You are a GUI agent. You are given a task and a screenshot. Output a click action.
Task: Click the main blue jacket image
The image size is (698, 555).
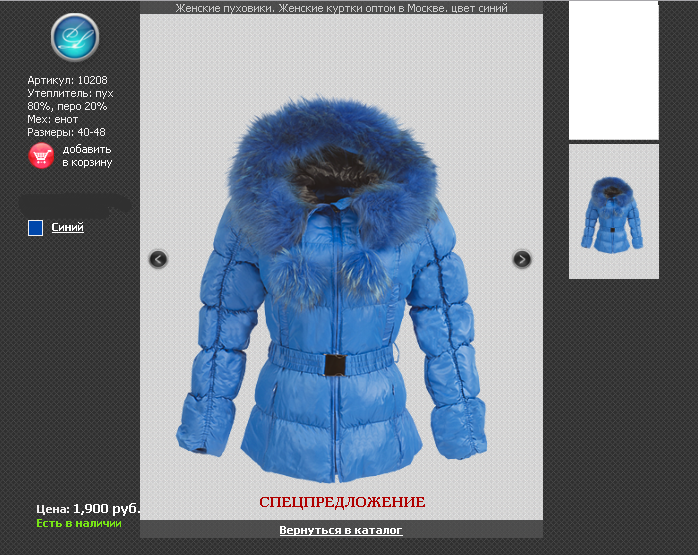(x=332, y=289)
